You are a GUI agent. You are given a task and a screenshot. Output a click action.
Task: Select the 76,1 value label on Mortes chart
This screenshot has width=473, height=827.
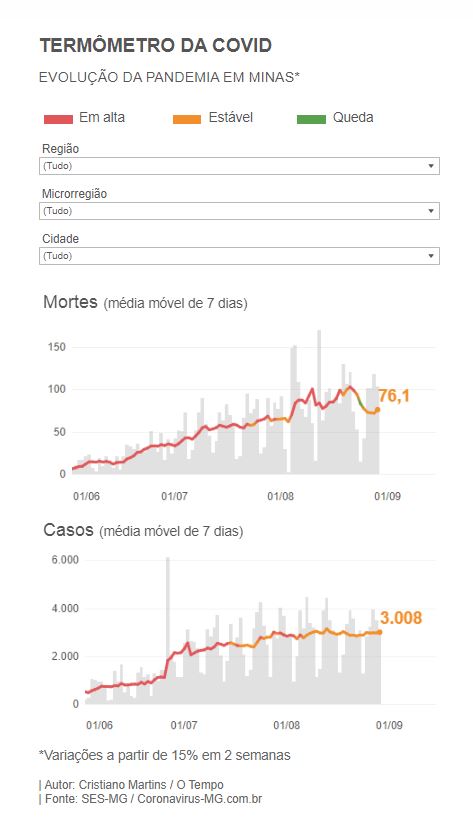pyautogui.click(x=394, y=395)
